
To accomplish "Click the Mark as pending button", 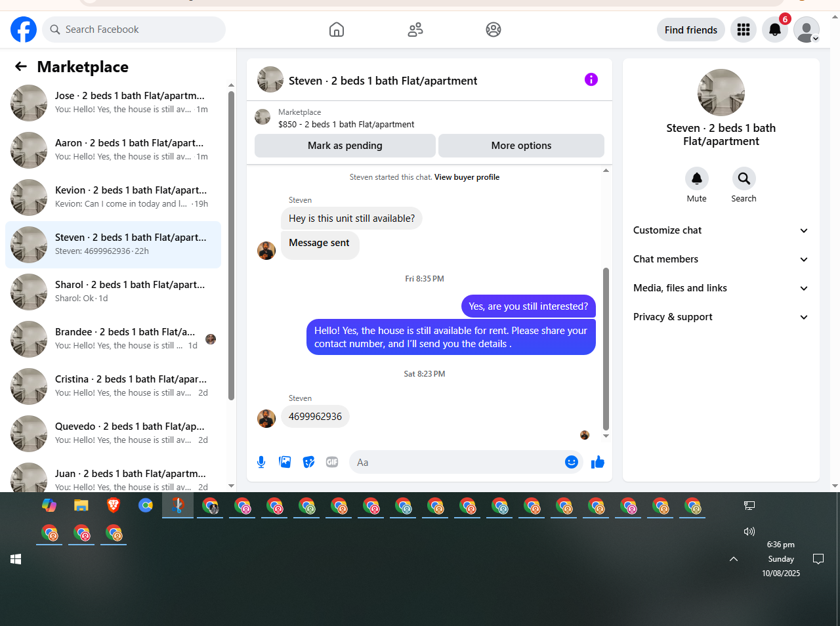I will (x=345, y=146).
